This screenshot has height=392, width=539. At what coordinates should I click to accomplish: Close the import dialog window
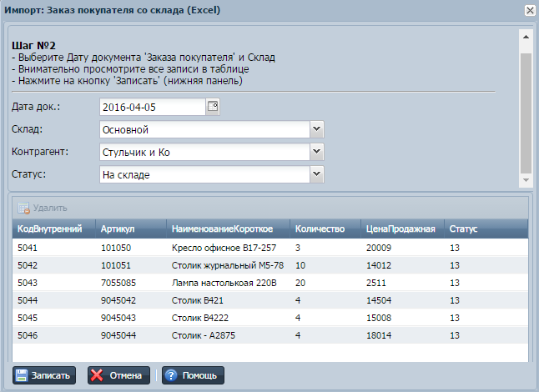click(x=530, y=10)
